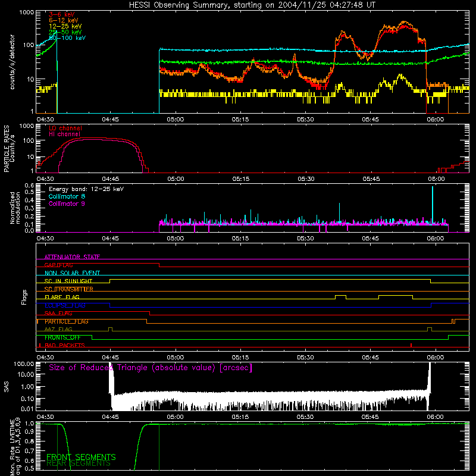Click the FRONTS_OFF flag label
This screenshot has height=476, width=476.
point(62,337)
